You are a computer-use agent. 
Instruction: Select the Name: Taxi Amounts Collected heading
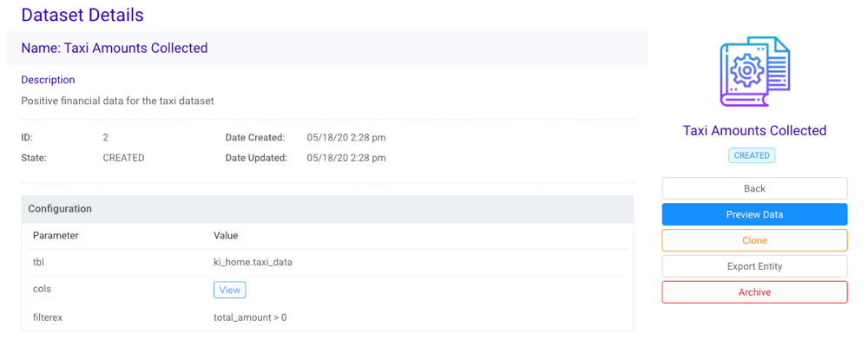[115, 49]
